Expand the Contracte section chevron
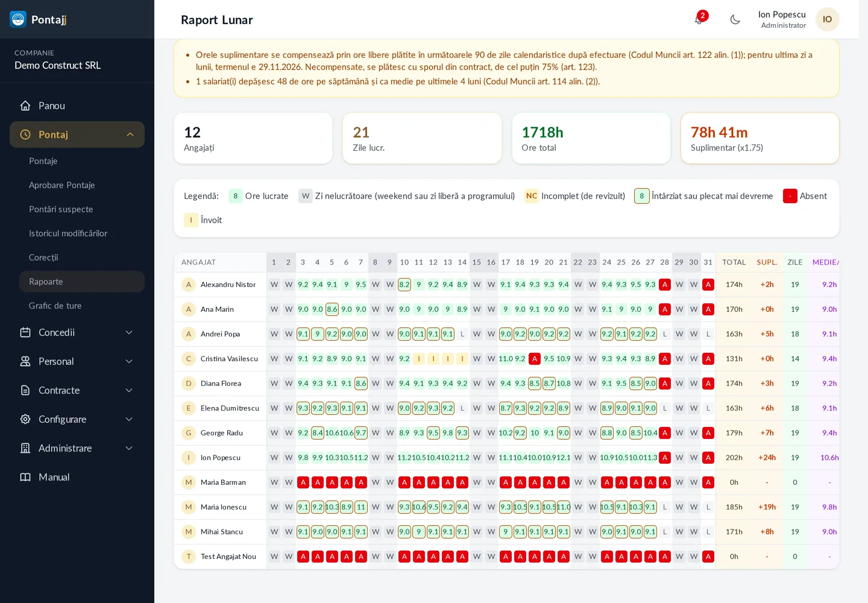 [129, 390]
